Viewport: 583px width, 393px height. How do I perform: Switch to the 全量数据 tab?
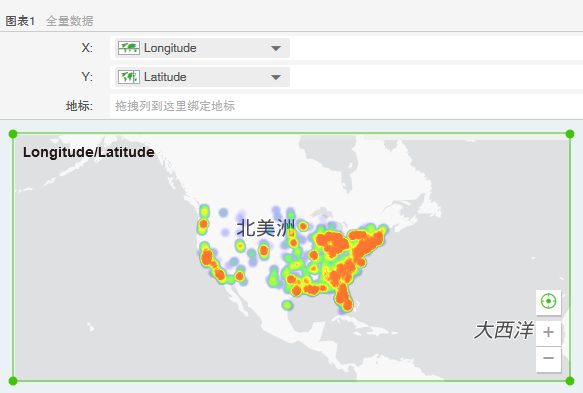(x=70, y=21)
